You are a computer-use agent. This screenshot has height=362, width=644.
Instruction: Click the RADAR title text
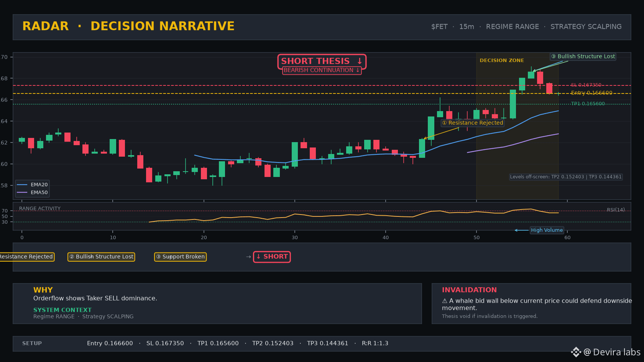coord(45,26)
